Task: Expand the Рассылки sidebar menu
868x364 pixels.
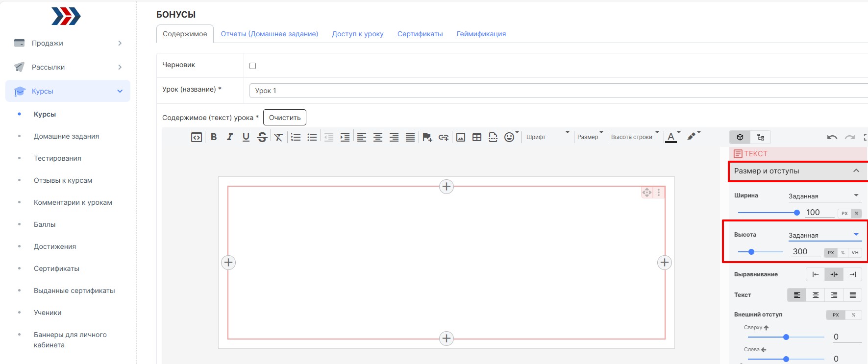Action: pyautogui.click(x=68, y=67)
